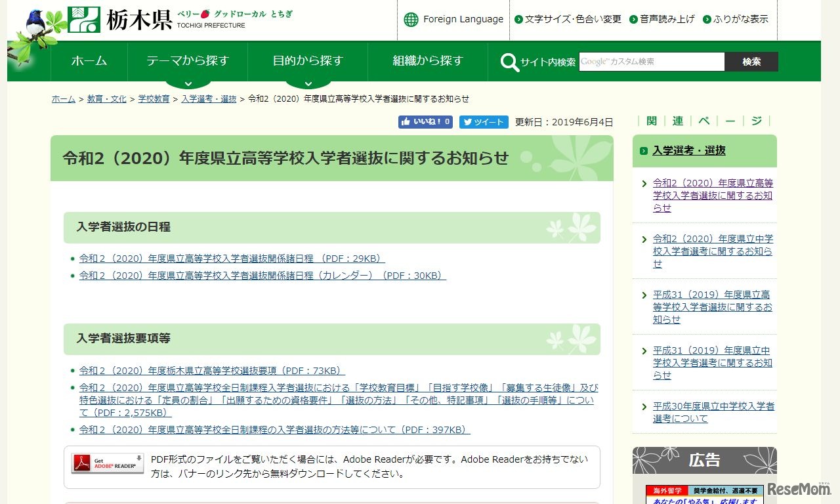Click the thumbs-up いいね! icon
The image size is (840, 504).
408,122
